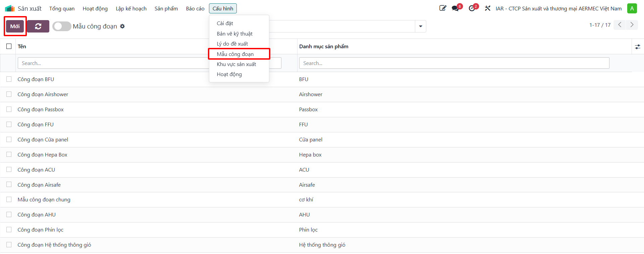Open the edit note pencil icon
The width and height of the screenshot is (644, 254).
coord(443,8)
